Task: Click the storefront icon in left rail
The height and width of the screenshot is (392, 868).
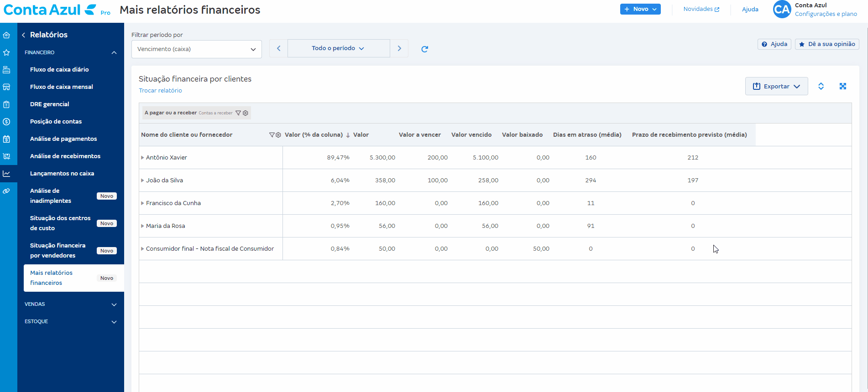Action: (x=6, y=87)
